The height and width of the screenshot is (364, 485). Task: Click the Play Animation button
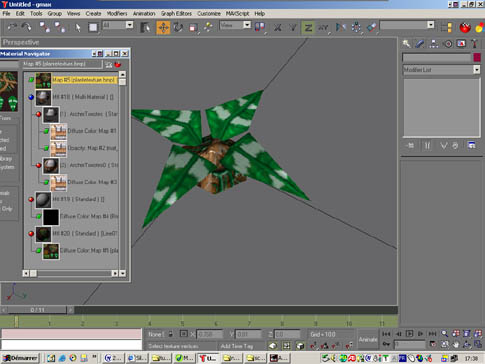pos(410,334)
